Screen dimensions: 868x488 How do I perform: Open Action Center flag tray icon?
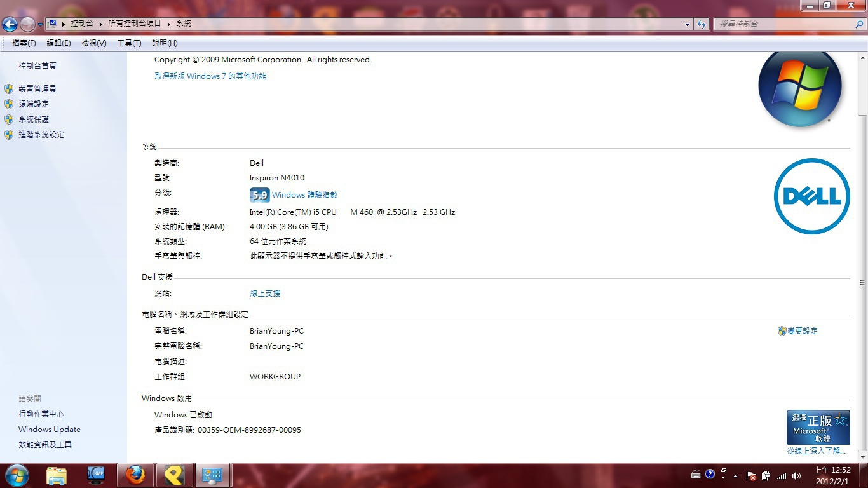click(x=751, y=476)
